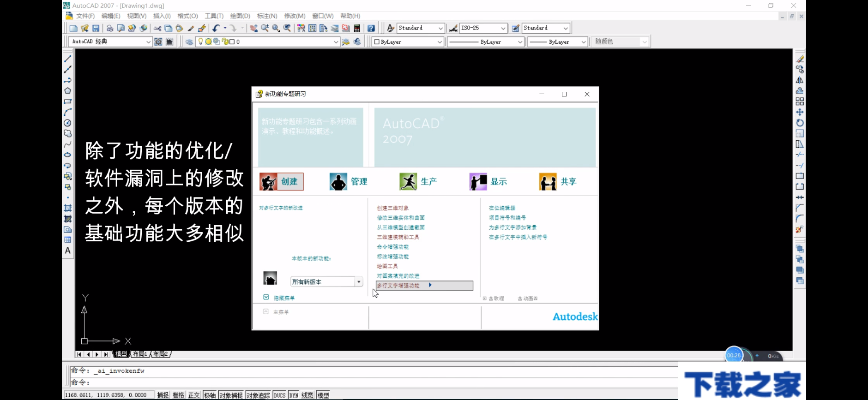Viewport: 868px width, 400px height.
Task: Toggle 极轴 polar tracking in the status bar
Action: point(210,395)
